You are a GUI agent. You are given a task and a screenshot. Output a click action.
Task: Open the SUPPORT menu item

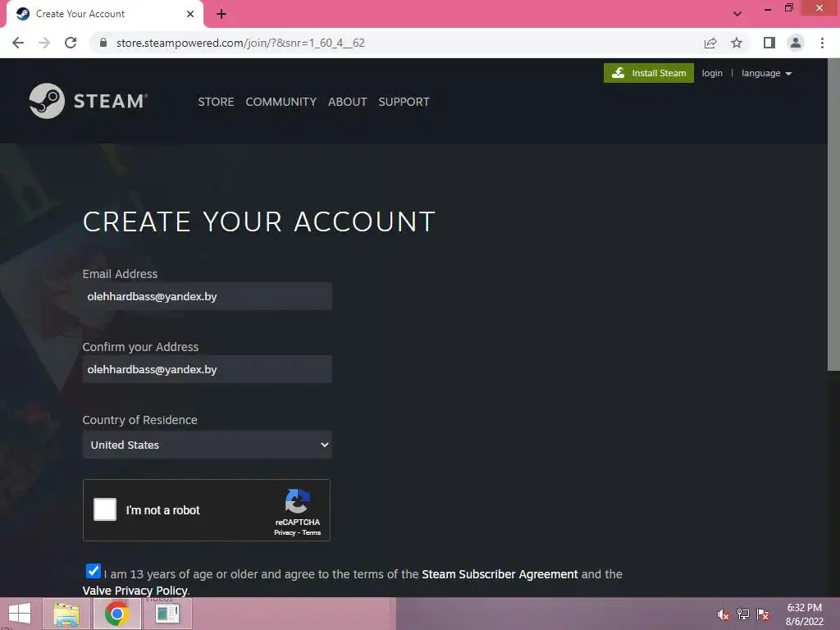404,102
